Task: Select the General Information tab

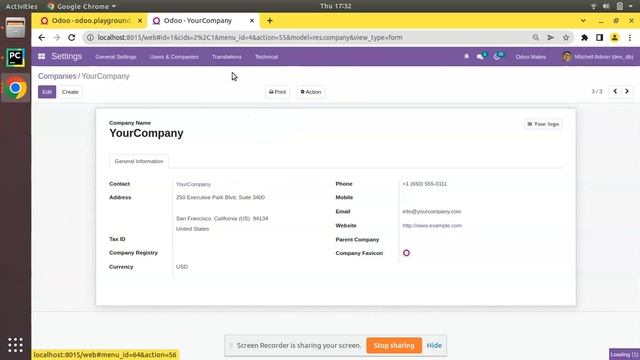Action: (139, 161)
